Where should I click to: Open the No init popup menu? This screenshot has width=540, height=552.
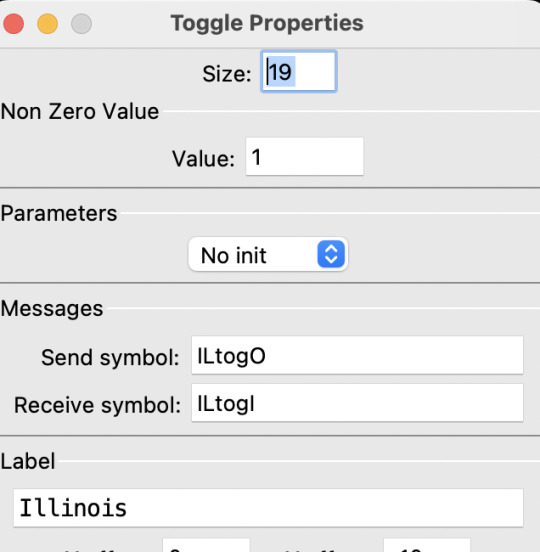[x=268, y=254]
